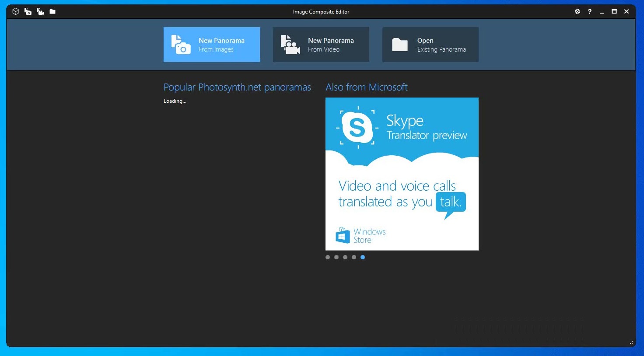Screen dimensions: 644x356
Task: Open help question mark icon
Action: click(x=590, y=11)
